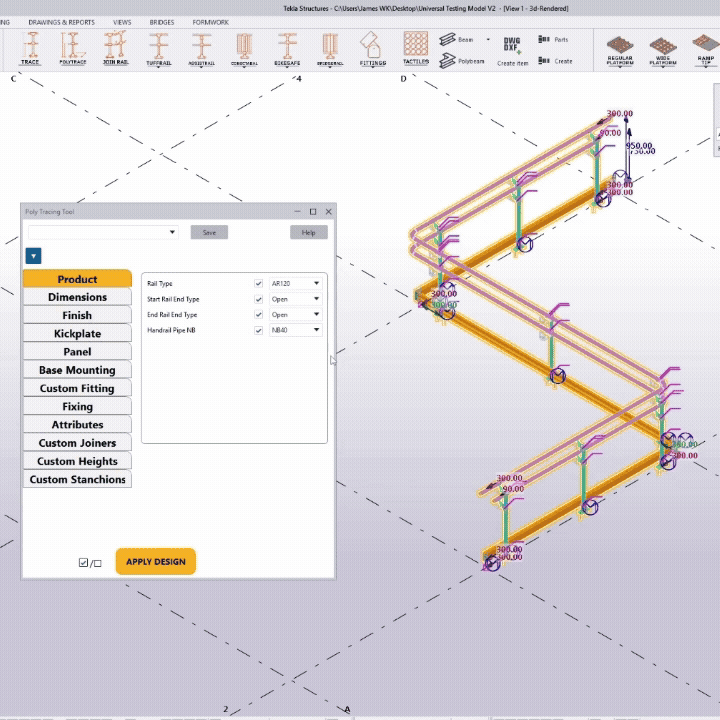The width and height of the screenshot is (720, 720).
Task: Open the Fittings tool icon
Action: 372,47
